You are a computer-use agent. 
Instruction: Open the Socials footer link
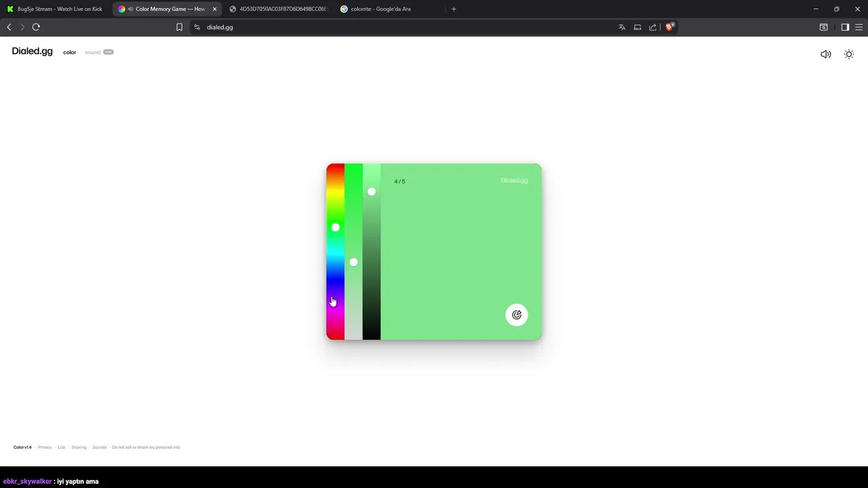(x=100, y=447)
